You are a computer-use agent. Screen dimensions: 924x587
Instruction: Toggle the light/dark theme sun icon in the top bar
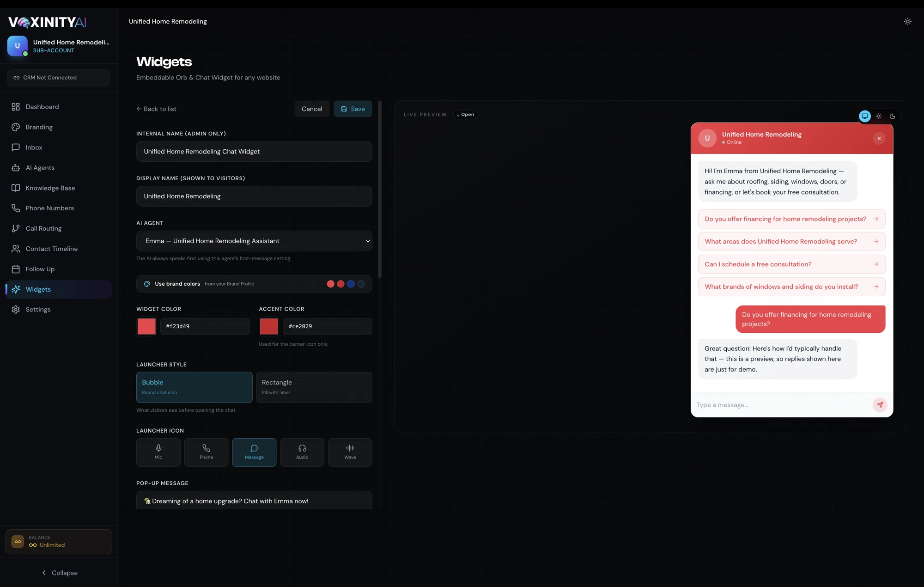pyautogui.click(x=907, y=21)
